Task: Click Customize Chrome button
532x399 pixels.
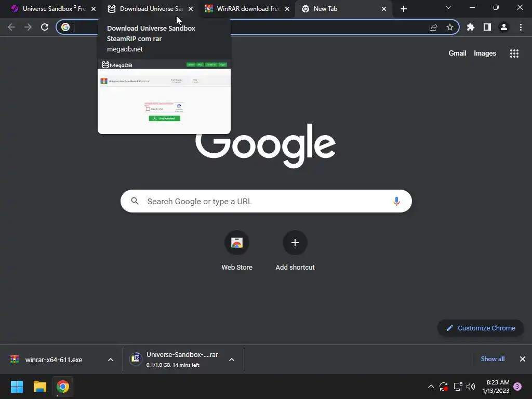Action: 481,328
